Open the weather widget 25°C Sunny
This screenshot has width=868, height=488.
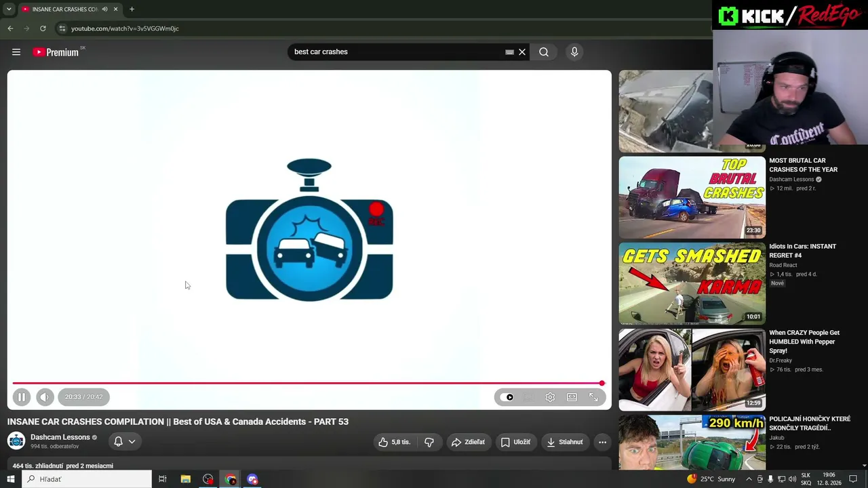(x=711, y=479)
